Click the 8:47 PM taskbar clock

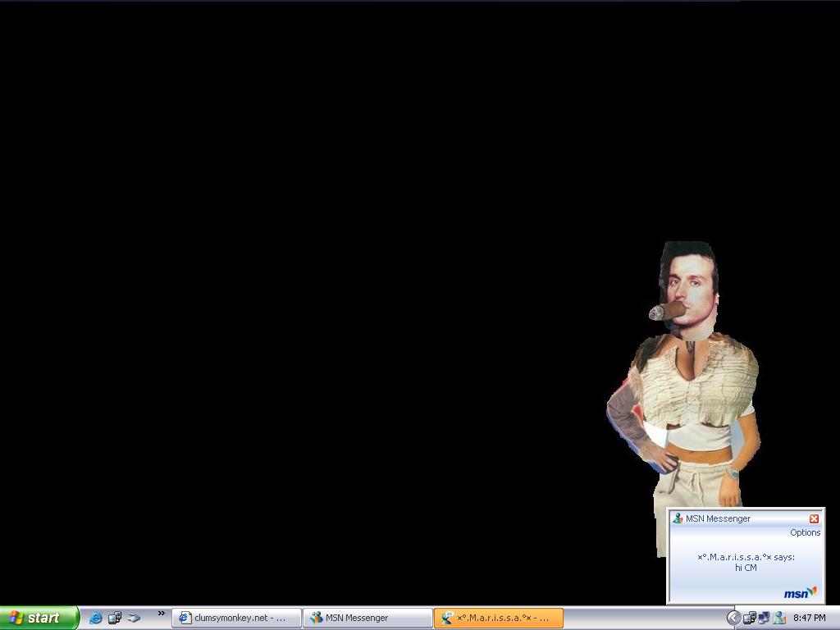(810, 618)
